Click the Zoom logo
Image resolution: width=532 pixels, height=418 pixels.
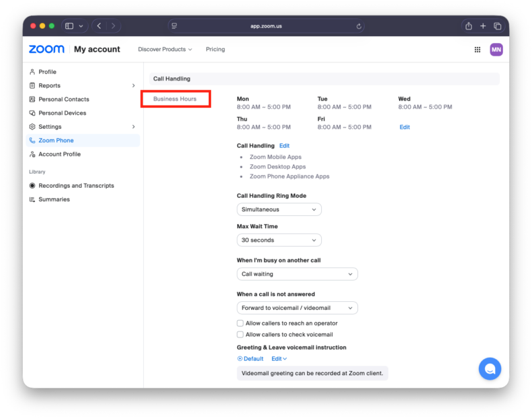pyautogui.click(x=46, y=49)
